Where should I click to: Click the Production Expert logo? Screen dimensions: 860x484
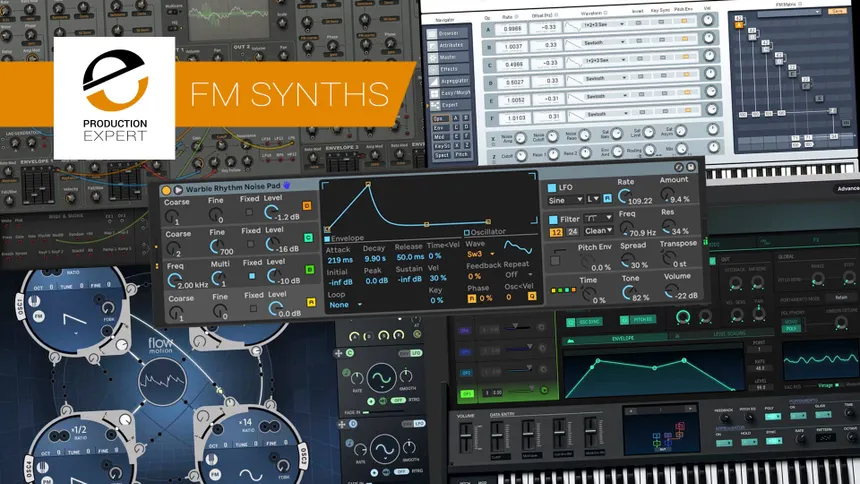coord(115,98)
